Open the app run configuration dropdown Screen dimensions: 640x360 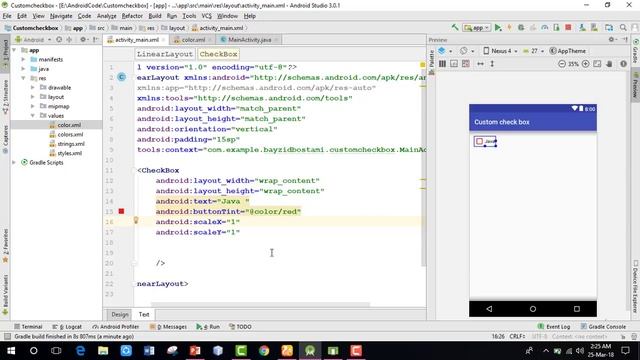click(477, 28)
